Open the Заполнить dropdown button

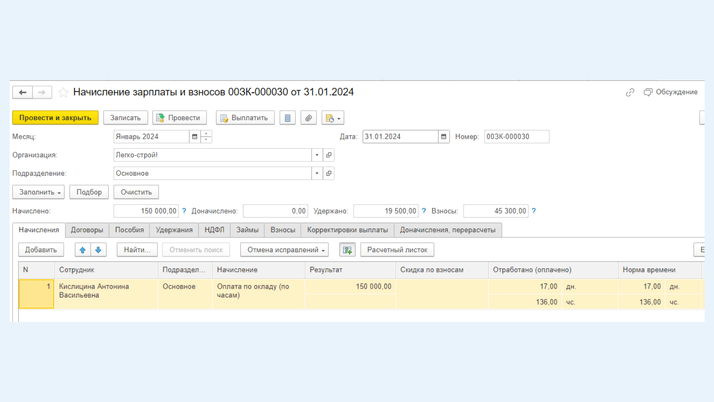click(x=38, y=192)
